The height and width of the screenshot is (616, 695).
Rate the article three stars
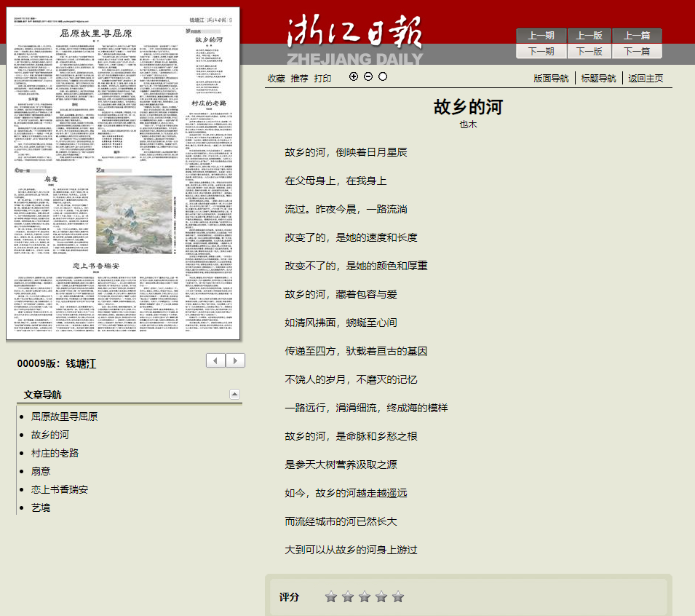pyautogui.click(x=365, y=596)
